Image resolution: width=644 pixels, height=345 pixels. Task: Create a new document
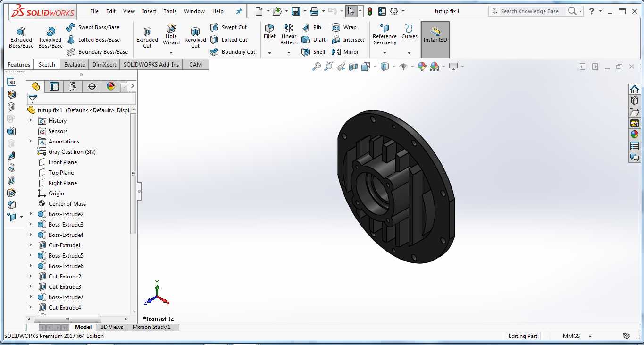pyautogui.click(x=259, y=11)
